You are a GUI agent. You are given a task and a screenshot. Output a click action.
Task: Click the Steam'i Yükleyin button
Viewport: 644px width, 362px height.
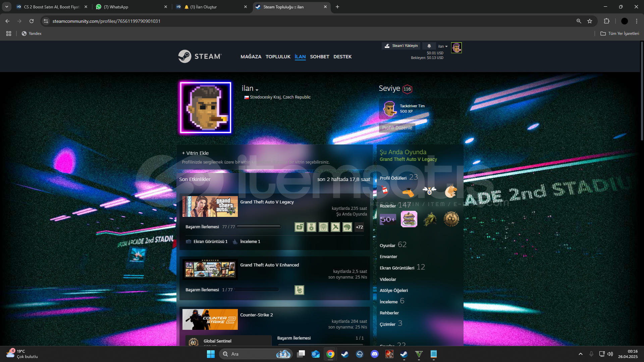[x=401, y=46]
